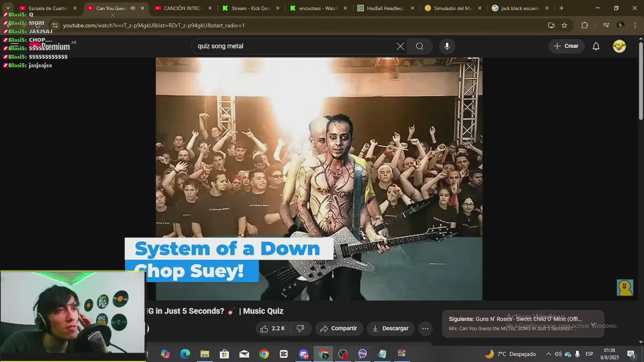Open more actions three-dot menu
644x362 pixels.
[425, 328]
